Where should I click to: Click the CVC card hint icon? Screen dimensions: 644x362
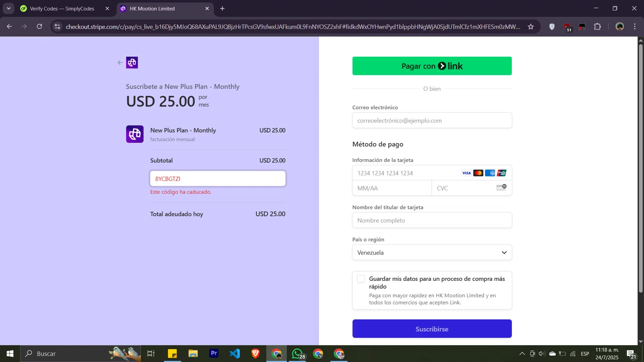501,187
